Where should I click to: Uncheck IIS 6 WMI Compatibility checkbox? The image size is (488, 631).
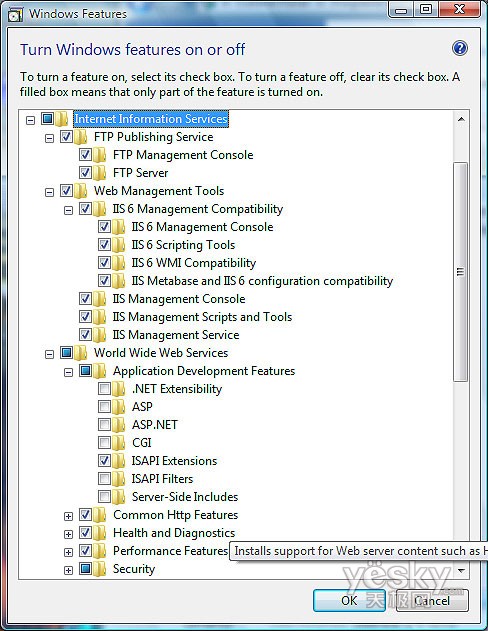click(104, 262)
